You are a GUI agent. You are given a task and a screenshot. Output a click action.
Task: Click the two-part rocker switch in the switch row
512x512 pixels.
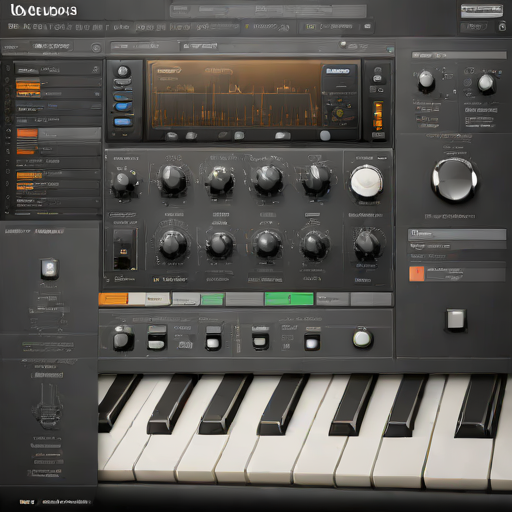157,337
